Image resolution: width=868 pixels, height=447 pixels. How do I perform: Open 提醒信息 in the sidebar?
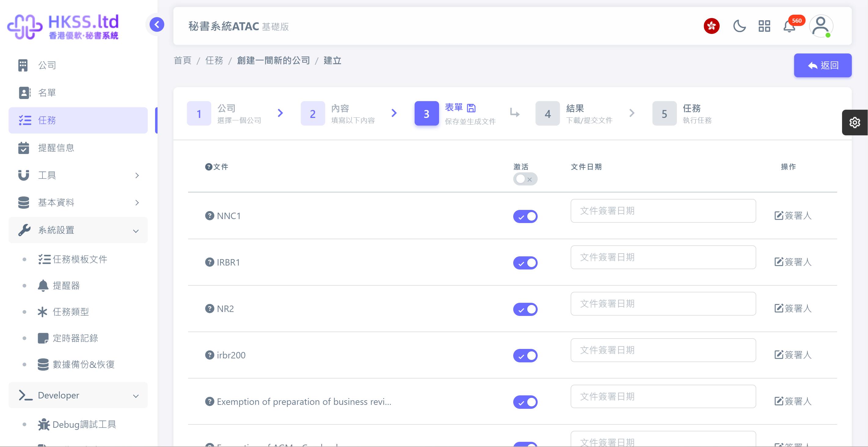click(x=78, y=148)
